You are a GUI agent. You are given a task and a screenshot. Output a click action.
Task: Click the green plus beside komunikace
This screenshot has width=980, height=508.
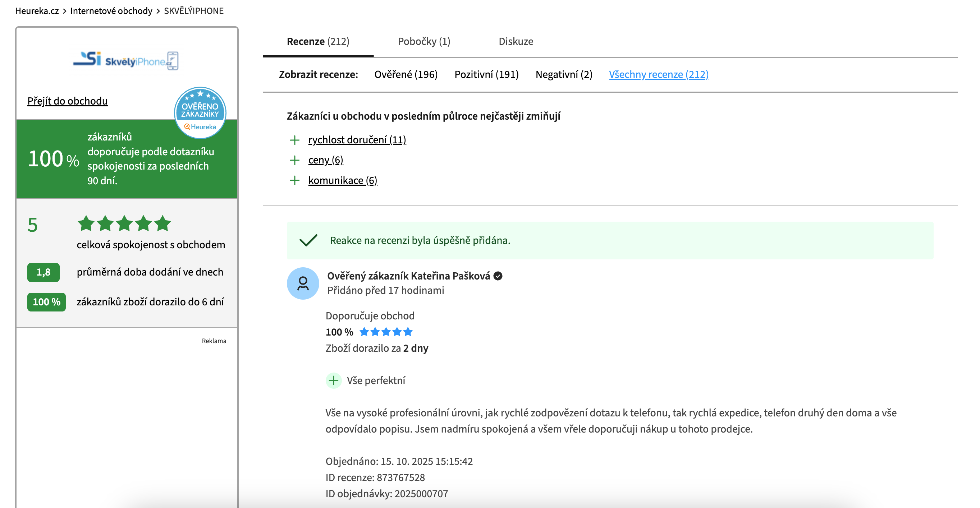click(x=294, y=180)
